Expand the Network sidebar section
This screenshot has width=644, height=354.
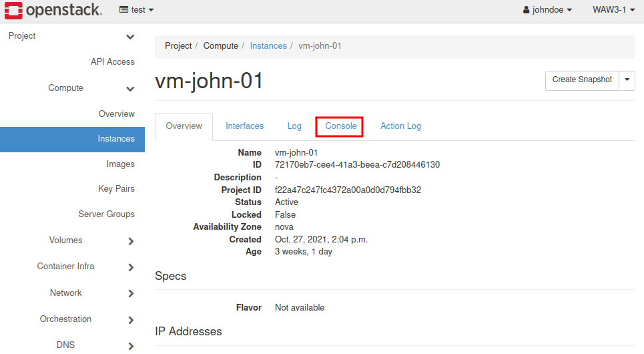130,294
